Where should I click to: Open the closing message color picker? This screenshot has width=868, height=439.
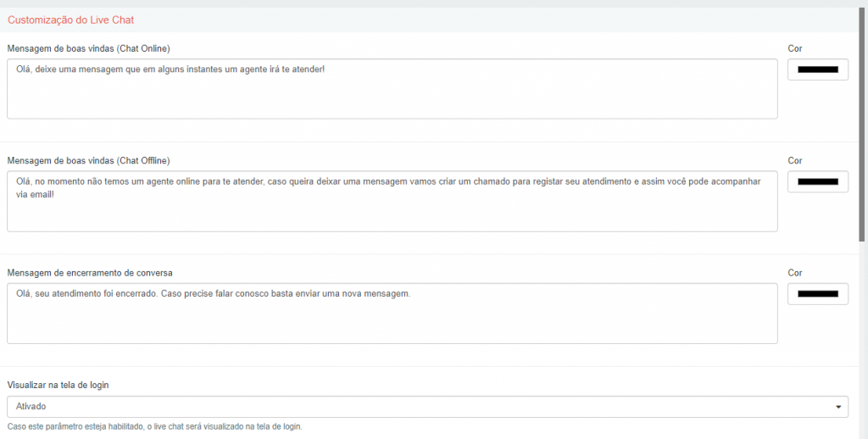tap(818, 294)
